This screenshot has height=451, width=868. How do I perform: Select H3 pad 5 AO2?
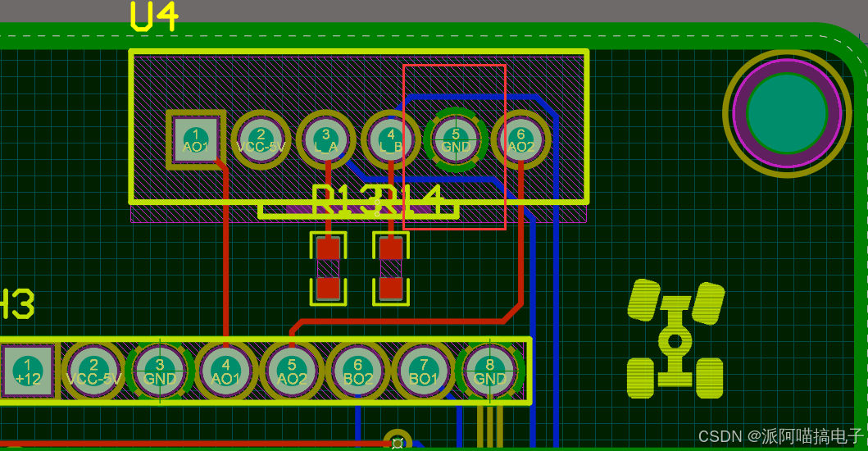click(292, 371)
